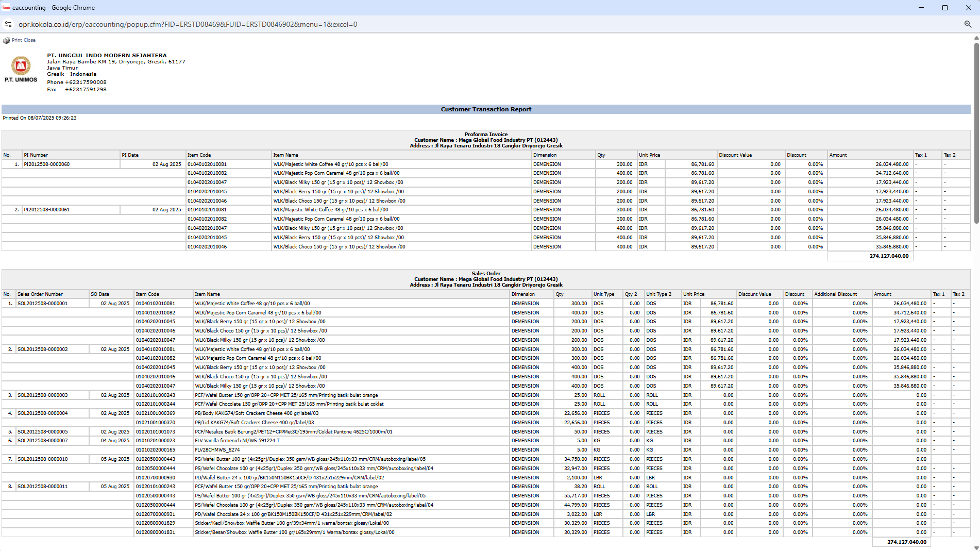The height and width of the screenshot is (551, 980).
Task: Click the zoom magnifier icon in address bar
Action: coord(968,24)
